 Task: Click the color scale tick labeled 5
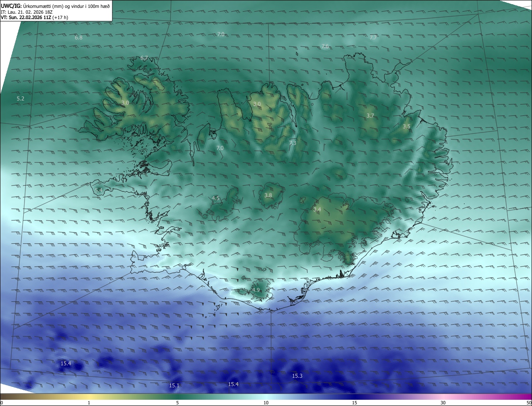177,403
